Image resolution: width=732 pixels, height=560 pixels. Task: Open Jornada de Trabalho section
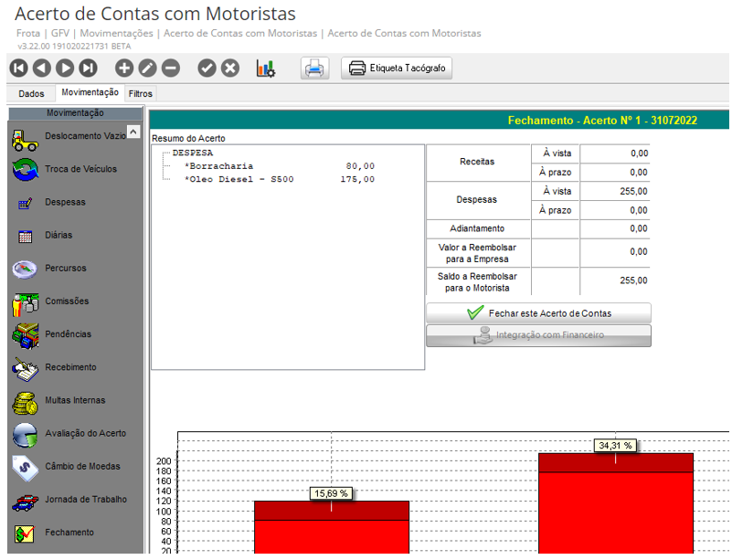point(86,500)
